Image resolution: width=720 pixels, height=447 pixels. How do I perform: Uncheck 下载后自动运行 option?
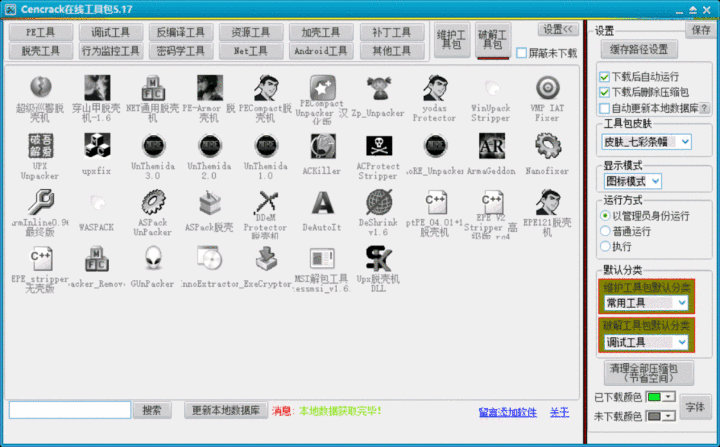[604, 77]
